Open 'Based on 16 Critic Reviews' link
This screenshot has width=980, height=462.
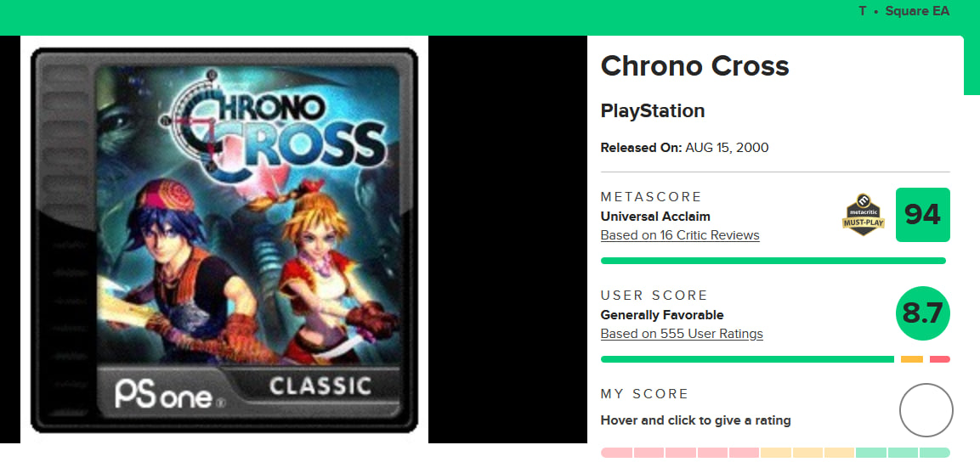pos(679,235)
